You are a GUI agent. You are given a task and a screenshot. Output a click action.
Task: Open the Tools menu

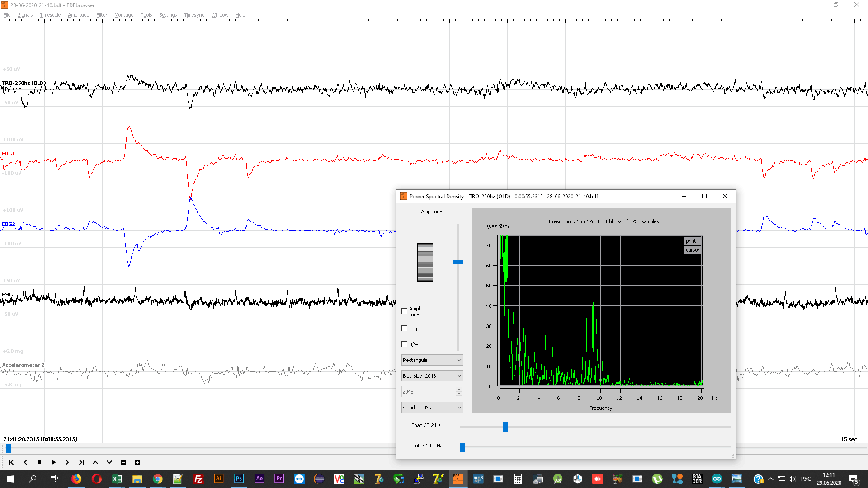point(146,15)
